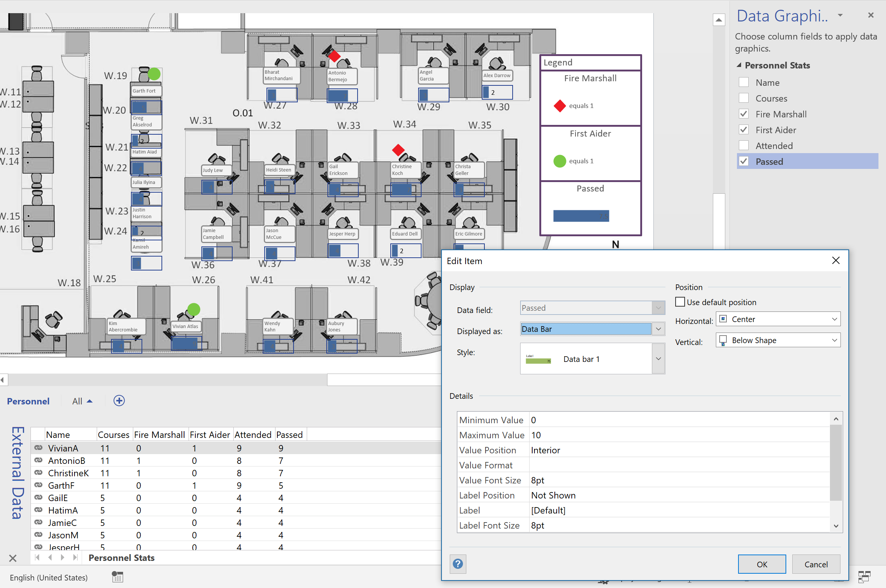Enable the Name checkbox under Personnel Stats
This screenshot has width=886, height=588.
point(744,82)
